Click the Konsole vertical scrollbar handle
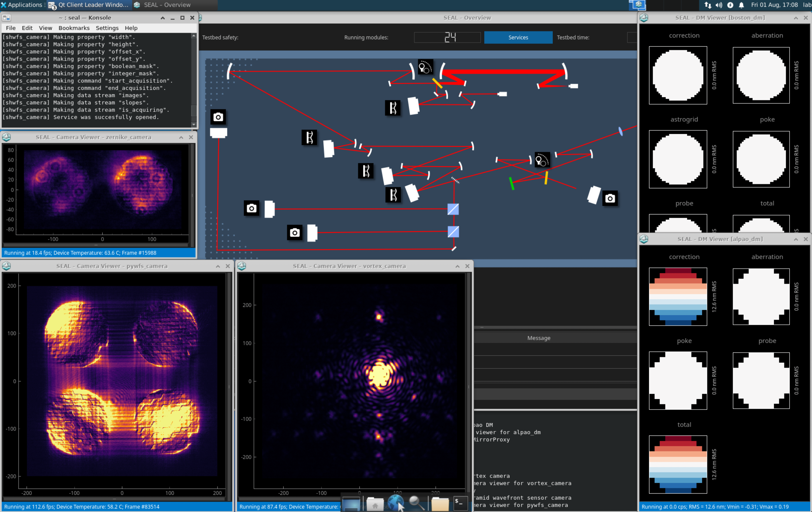812x512 pixels. pyautogui.click(x=194, y=111)
